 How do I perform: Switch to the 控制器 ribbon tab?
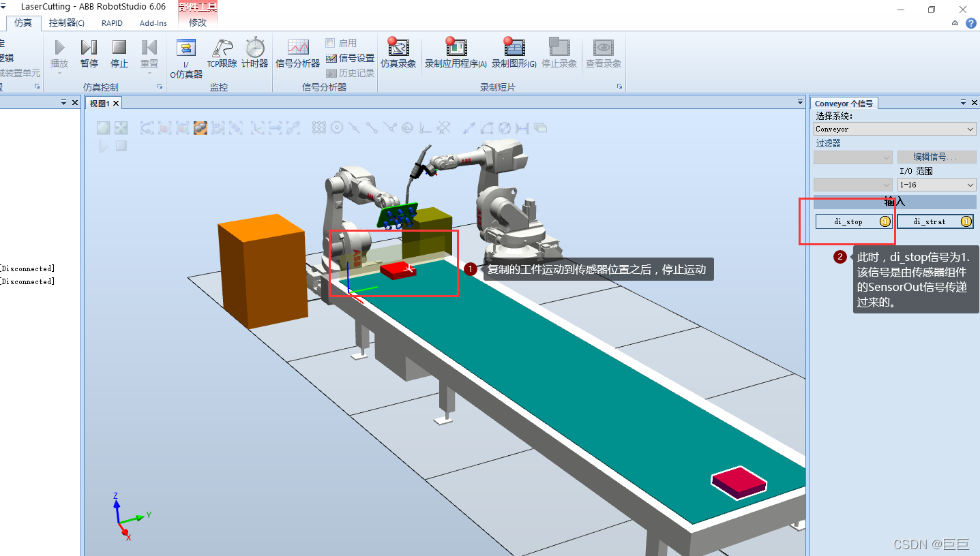[x=67, y=22]
